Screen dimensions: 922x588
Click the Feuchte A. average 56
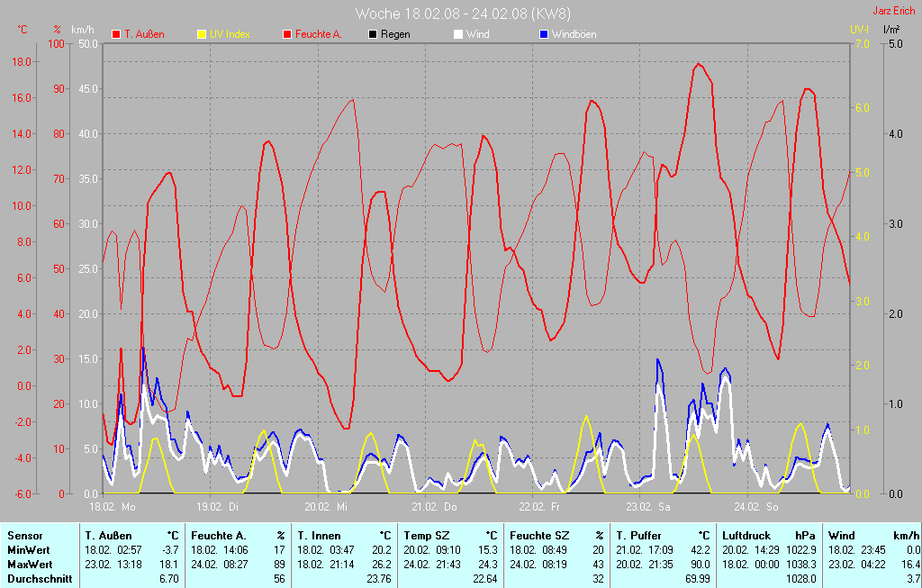[x=279, y=579]
